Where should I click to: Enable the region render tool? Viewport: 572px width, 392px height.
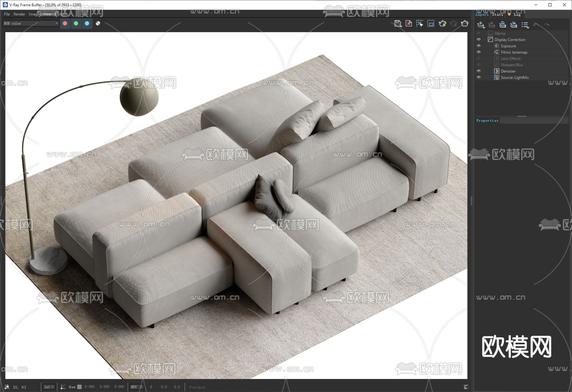coord(431,24)
